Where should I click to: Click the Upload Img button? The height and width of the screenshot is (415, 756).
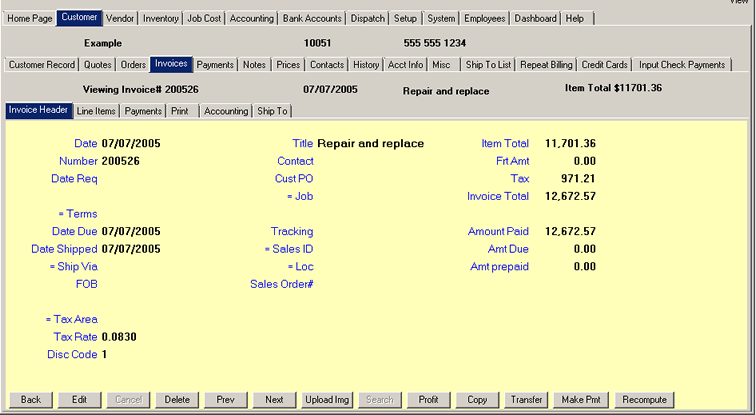(327, 400)
